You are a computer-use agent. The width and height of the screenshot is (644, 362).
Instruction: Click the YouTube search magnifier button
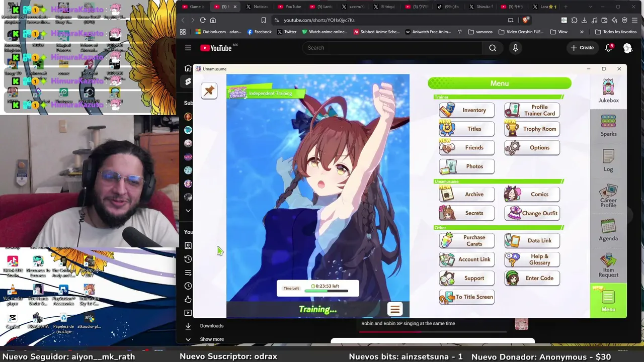pyautogui.click(x=493, y=48)
